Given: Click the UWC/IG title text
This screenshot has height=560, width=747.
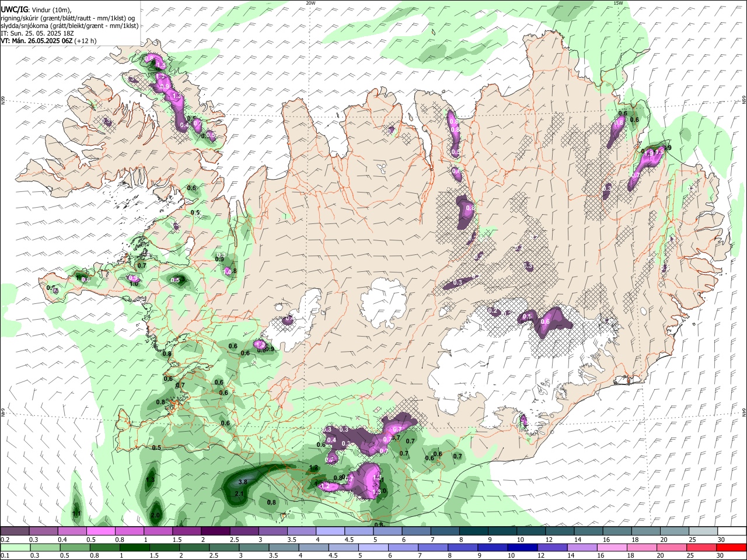Looking at the screenshot, I should point(14,9).
